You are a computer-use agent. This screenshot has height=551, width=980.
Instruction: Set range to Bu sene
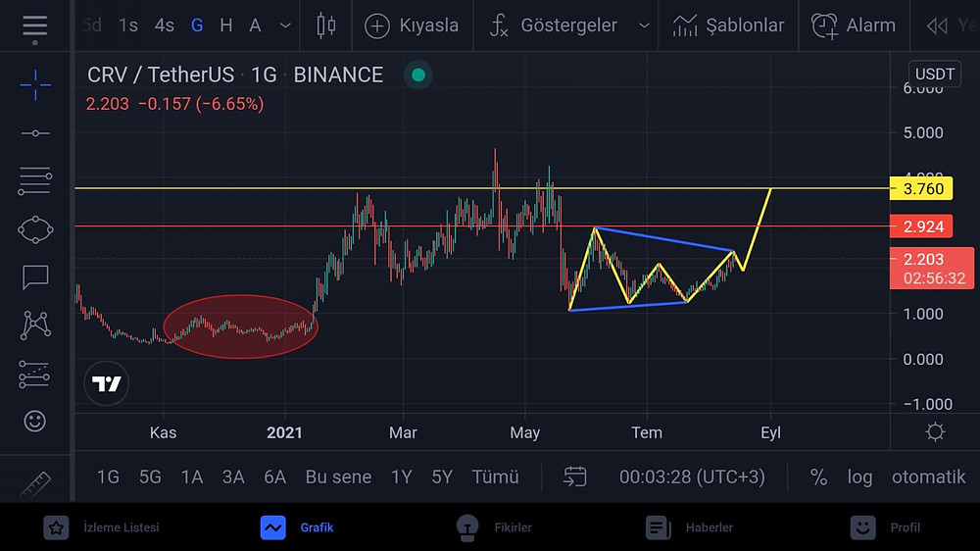(338, 477)
